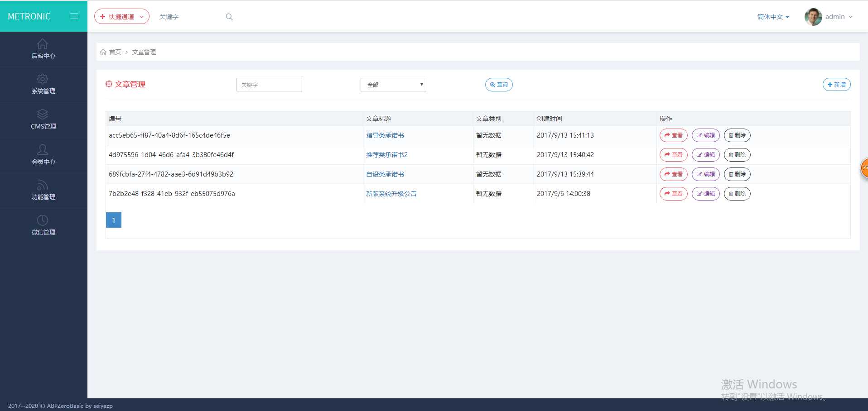The width and height of the screenshot is (868, 411).
Task: Expand the admin user menu
Action: (x=839, y=17)
